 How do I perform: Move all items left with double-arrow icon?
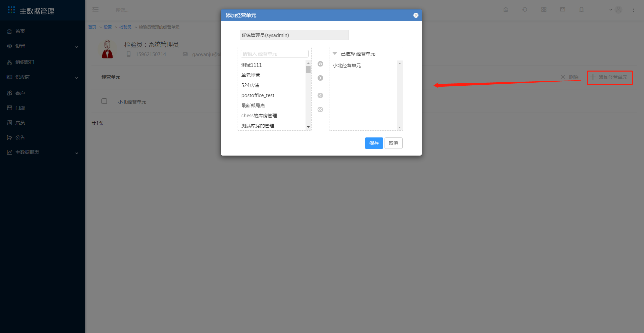[320, 110]
